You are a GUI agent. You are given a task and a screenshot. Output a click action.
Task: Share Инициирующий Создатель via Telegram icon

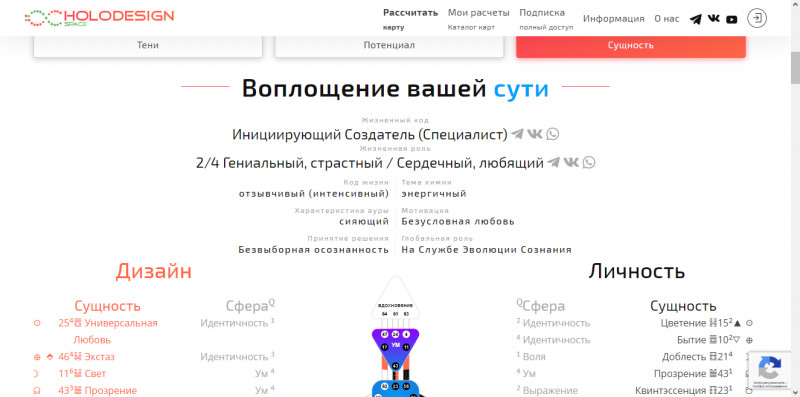(517, 134)
